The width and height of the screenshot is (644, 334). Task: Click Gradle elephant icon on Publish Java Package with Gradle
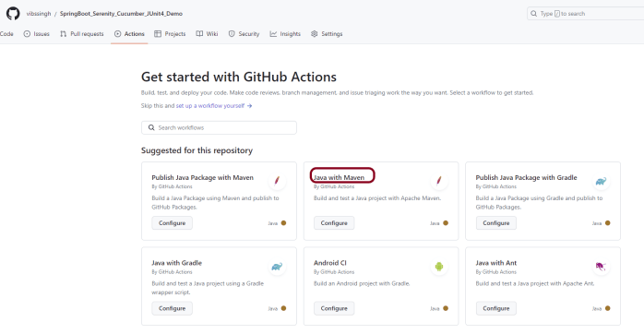pos(602,181)
